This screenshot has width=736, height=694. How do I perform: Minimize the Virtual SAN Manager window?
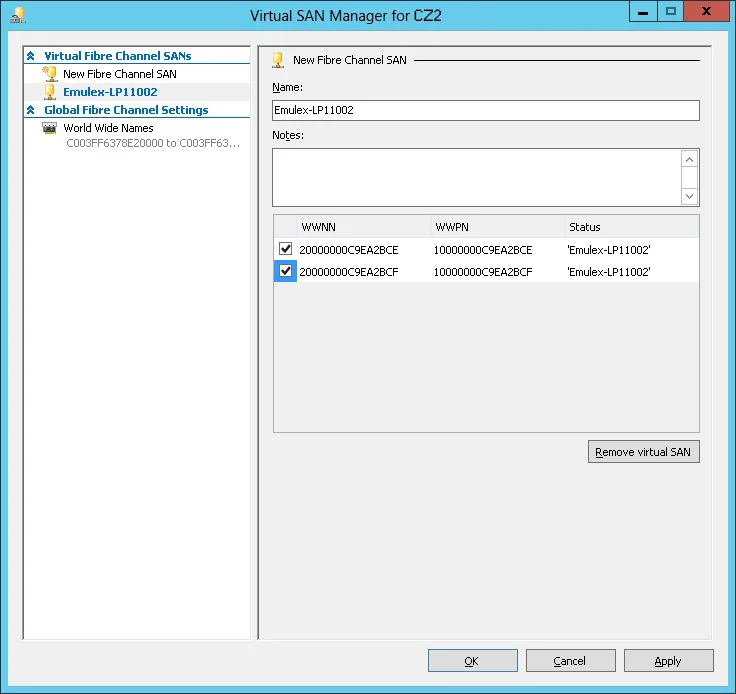pyautogui.click(x=643, y=12)
